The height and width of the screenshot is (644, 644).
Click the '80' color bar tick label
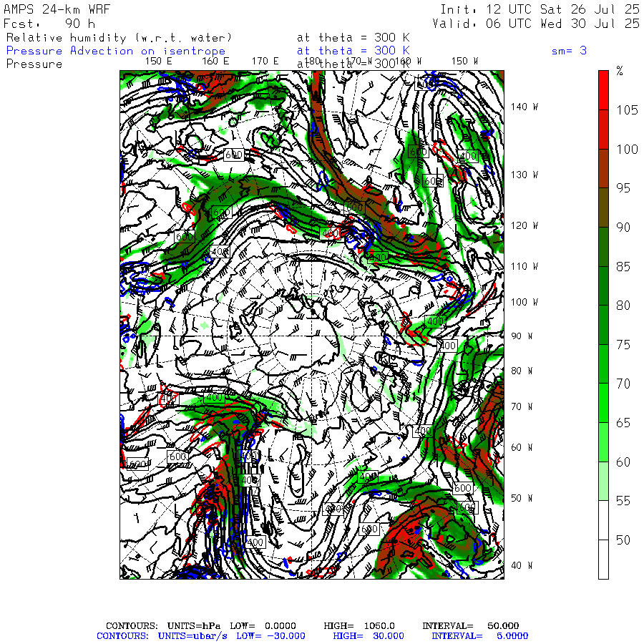[623, 306]
